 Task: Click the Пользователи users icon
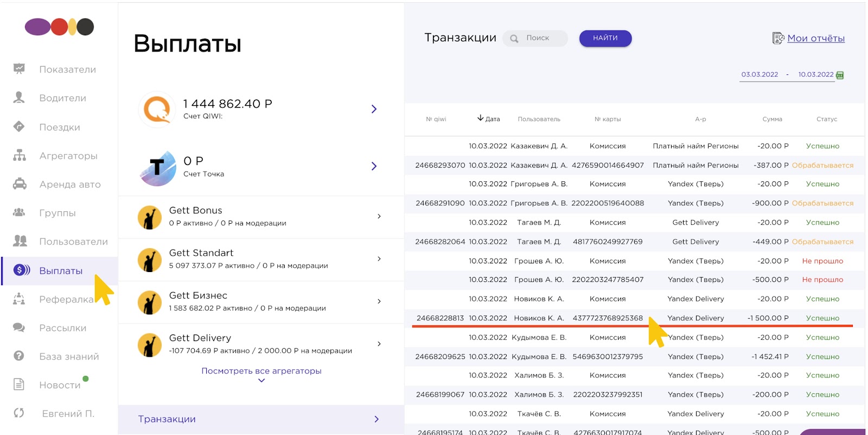tap(20, 241)
